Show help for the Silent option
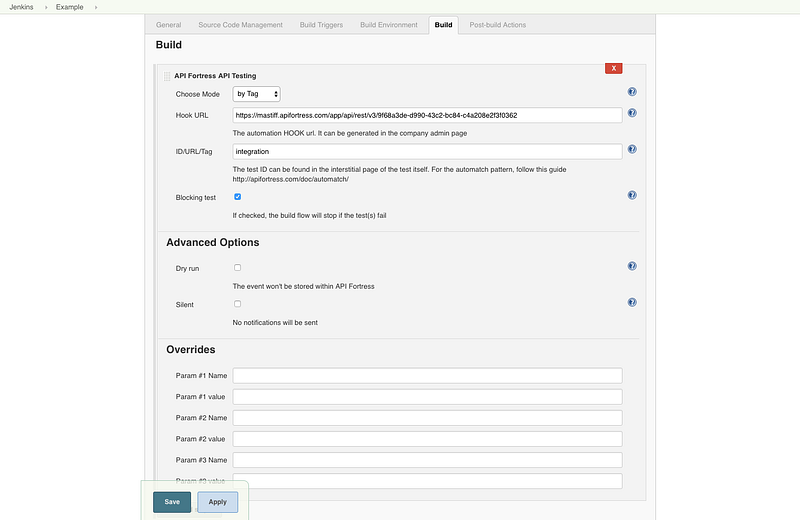The width and height of the screenshot is (800, 520). [x=632, y=302]
